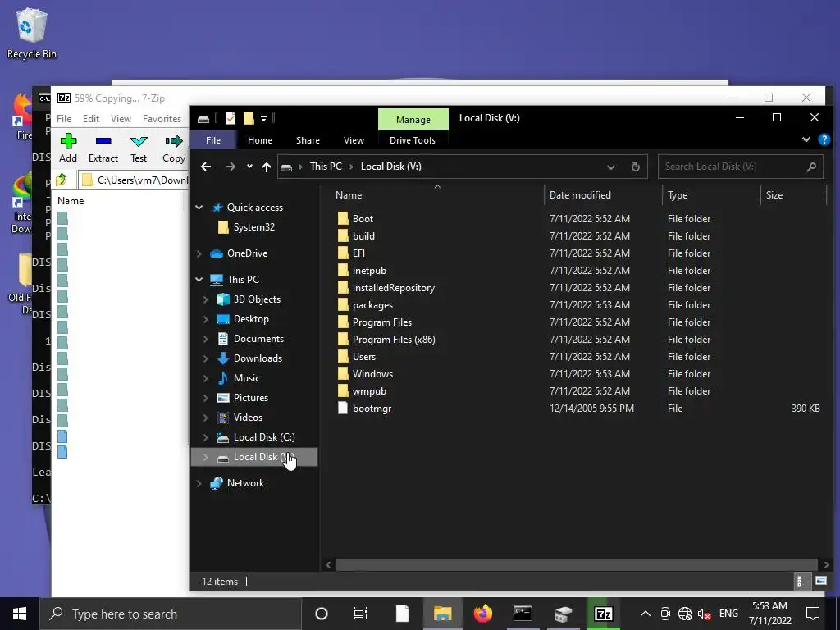The height and width of the screenshot is (630, 840).
Task: Click the horizontal scrollbar in file list
Action: click(577, 564)
